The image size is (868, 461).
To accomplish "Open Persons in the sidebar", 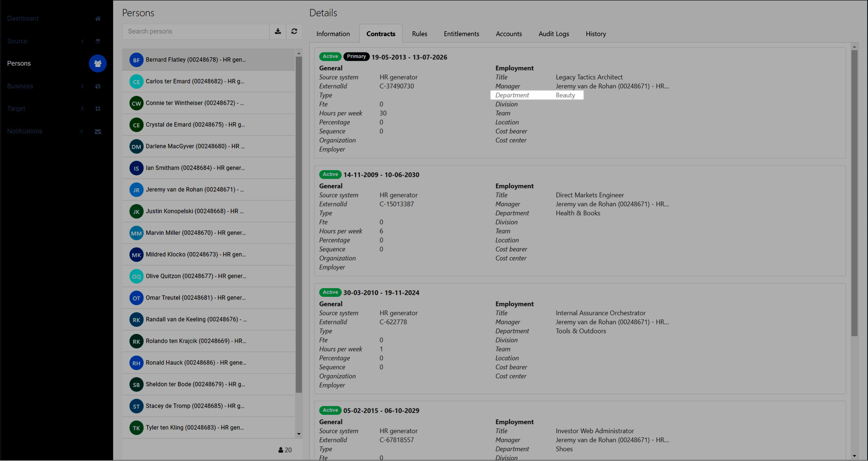I will point(19,63).
